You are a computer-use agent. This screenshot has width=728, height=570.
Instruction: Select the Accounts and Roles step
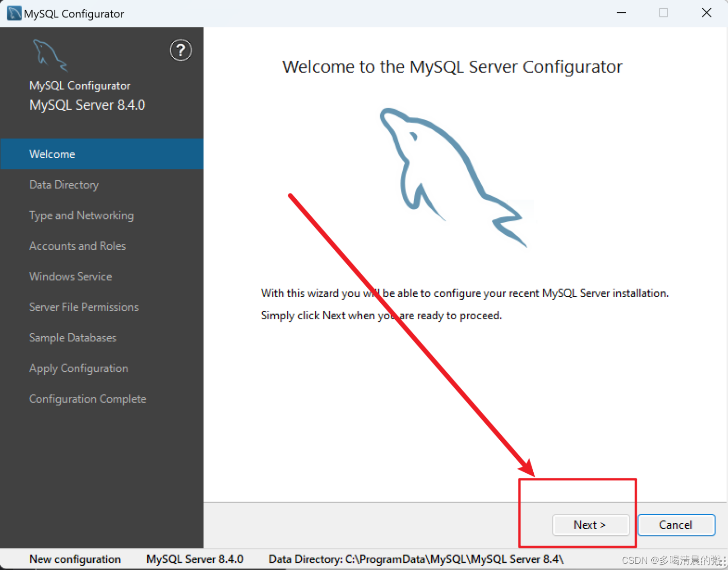102,246
